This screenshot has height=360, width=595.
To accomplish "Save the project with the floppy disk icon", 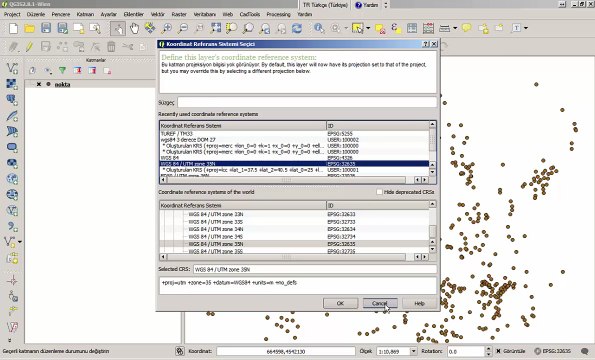I will [46, 28].
